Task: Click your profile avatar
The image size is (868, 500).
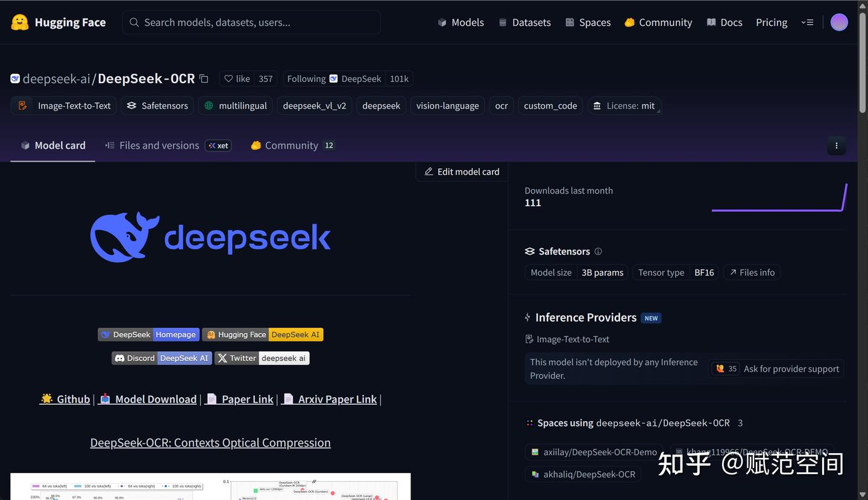Action: click(x=839, y=22)
